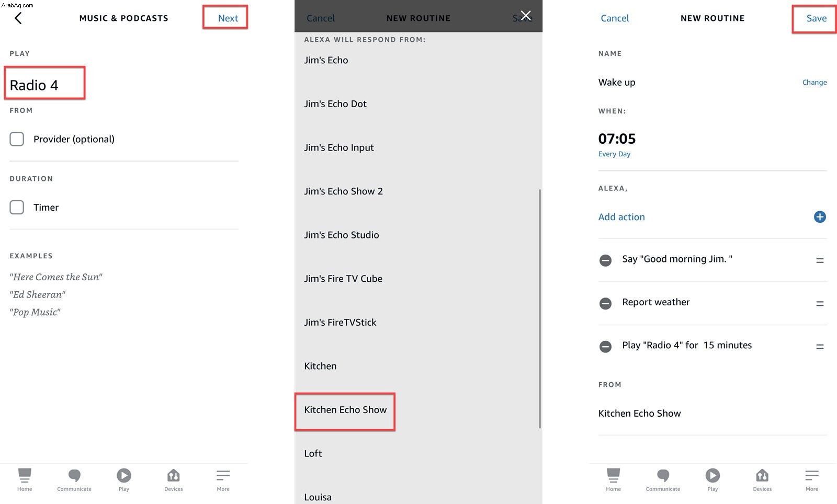The height and width of the screenshot is (504, 837).
Task: Enable the Timer checkbox
Action: click(x=17, y=207)
